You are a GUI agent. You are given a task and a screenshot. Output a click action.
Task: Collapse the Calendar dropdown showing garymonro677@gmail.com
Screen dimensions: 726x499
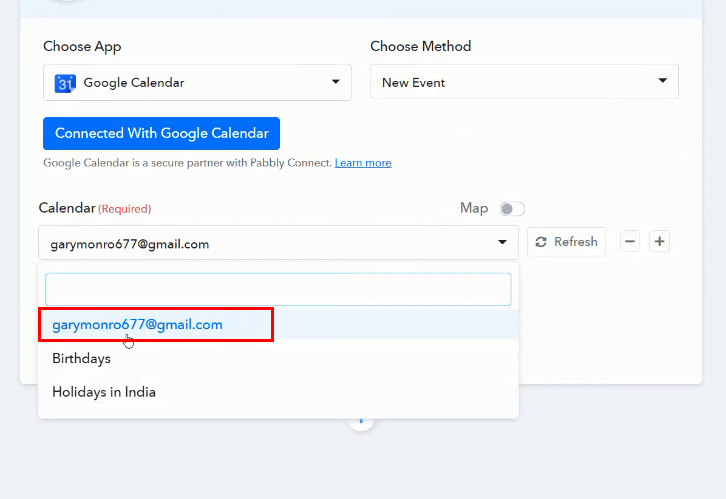pos(278,243)
